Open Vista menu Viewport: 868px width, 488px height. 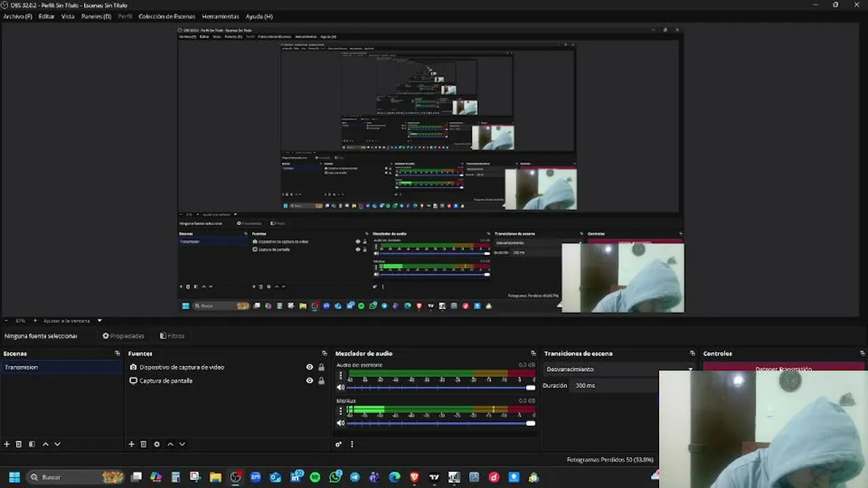pos(68,16)
